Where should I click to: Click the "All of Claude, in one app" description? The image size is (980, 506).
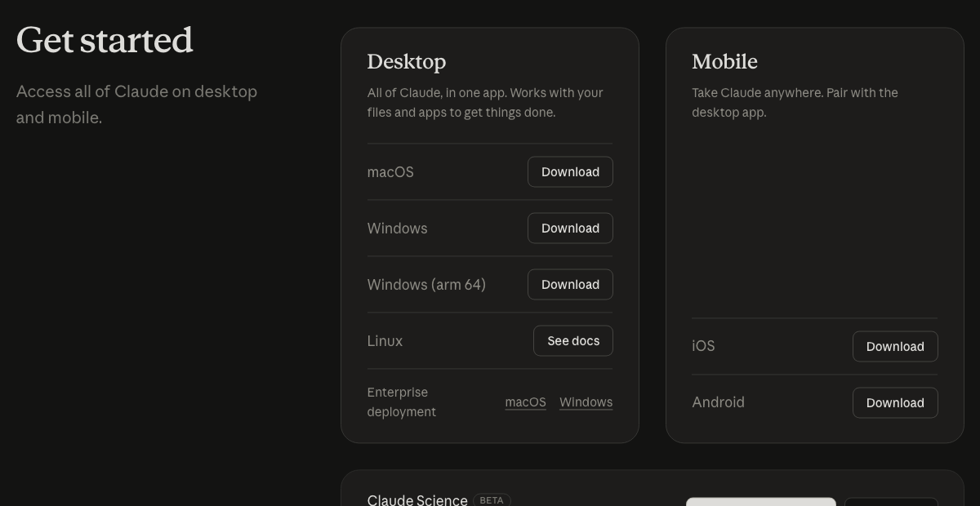point(485,102)
